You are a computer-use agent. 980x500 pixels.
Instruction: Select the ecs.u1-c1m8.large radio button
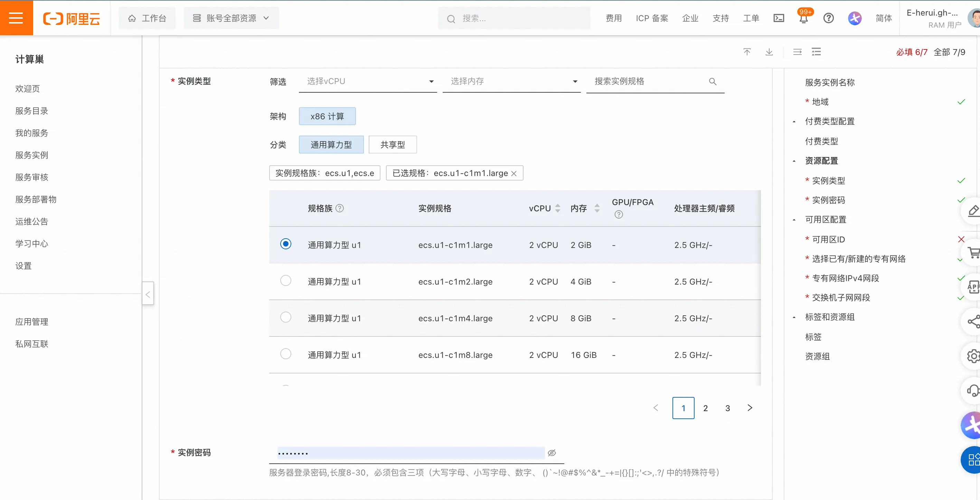coord(285,354)
